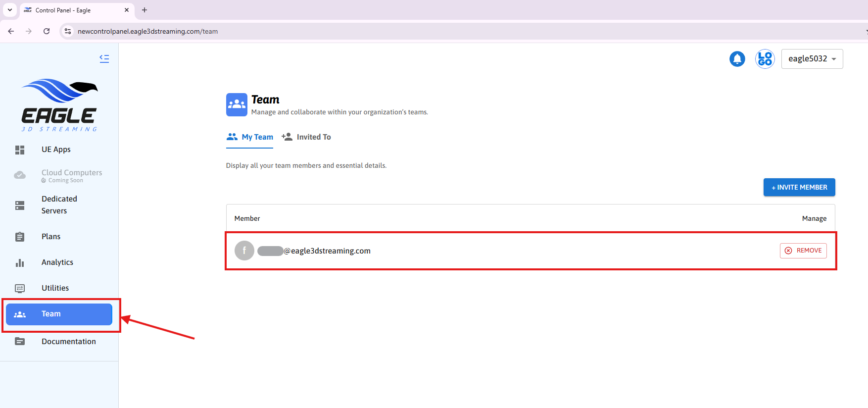Click the Analytics bar chart icon
This screenshot has height=408, width=868.
20,262
